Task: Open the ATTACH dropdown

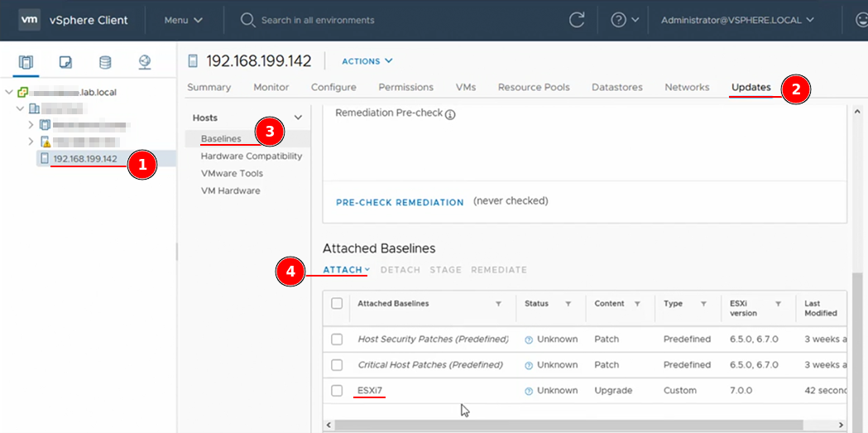Action: click(347, 270)
